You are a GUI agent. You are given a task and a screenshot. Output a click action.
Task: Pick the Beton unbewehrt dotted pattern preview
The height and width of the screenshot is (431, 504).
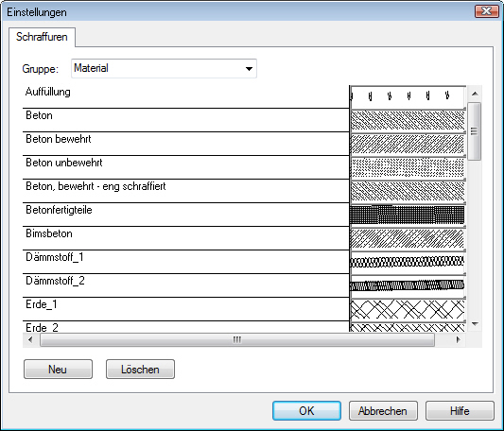coord(408,168)
